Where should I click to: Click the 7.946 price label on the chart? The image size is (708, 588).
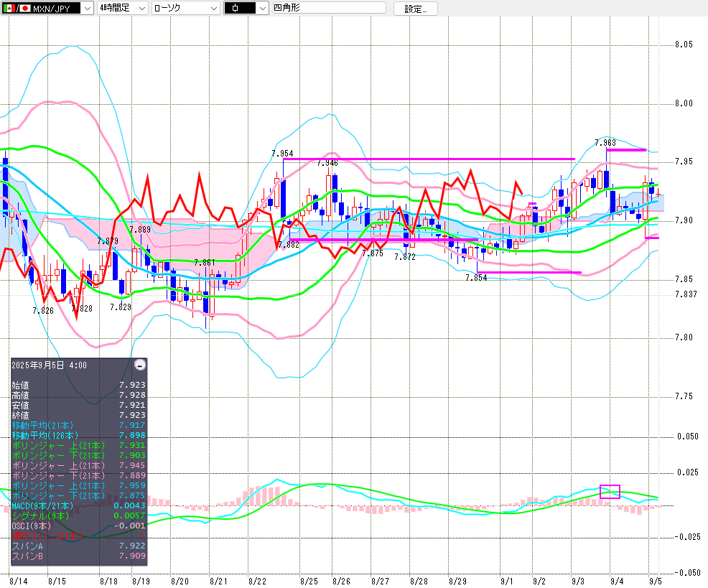pyautogui.click(x=327, y=163)
